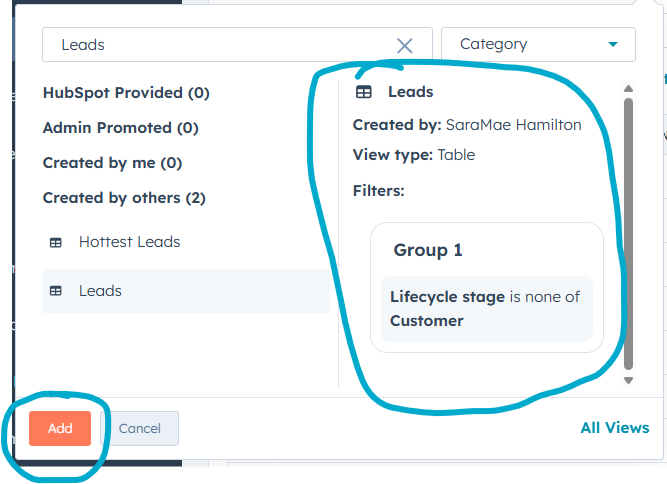This screenshot has width=667, height=484.
Task: Click the preview pane scrollbar thumb
Action: click(x=628, y=230)
